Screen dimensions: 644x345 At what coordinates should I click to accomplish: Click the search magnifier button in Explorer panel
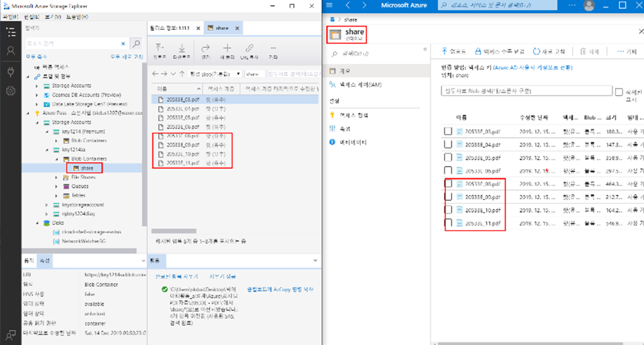coord(136,43)
